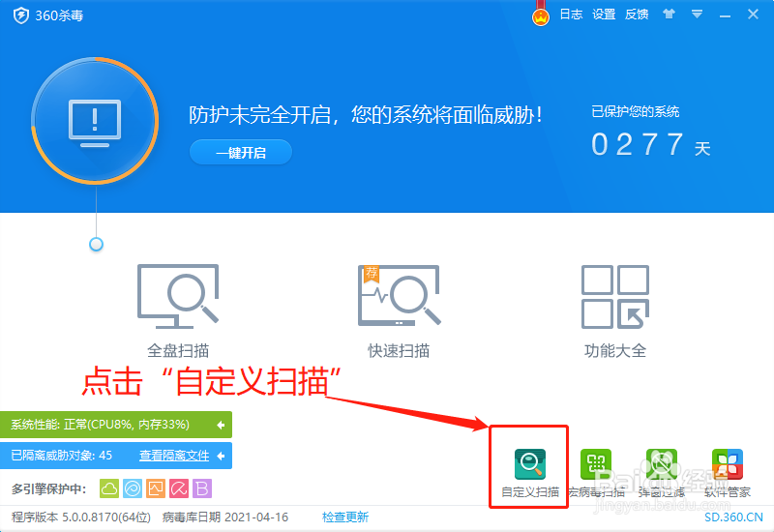Click the 病毒库日期 2021-04-16 text
The height and width of the screenshot is (532, 774).
(225, 517)
